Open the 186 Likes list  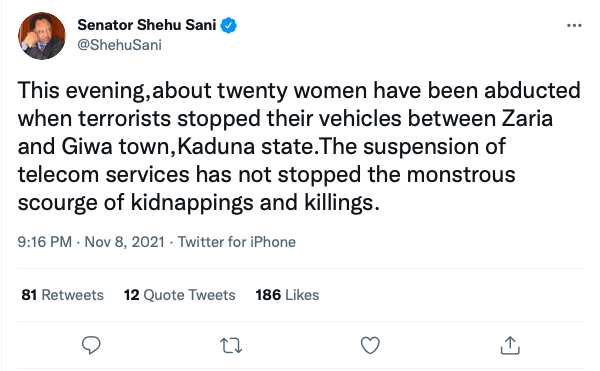(287, 295)
